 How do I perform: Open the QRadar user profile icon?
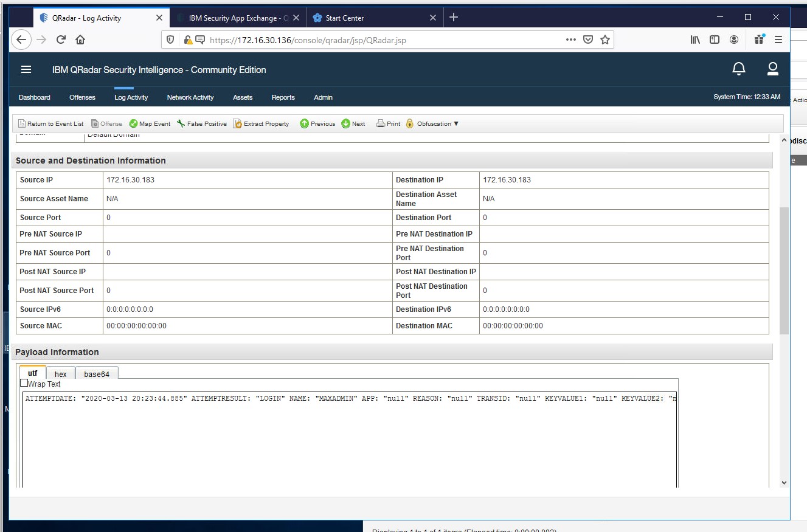[772, 69]
